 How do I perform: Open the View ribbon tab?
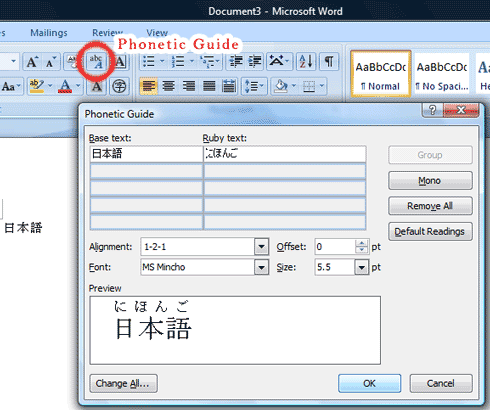pyautogui.click(x=157, y=33)
